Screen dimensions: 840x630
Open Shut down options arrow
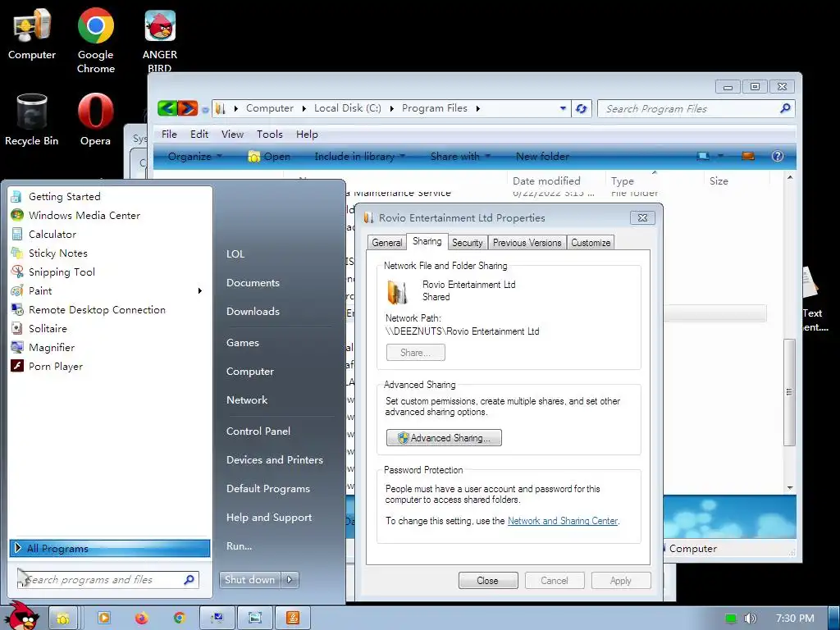(290, 580)
